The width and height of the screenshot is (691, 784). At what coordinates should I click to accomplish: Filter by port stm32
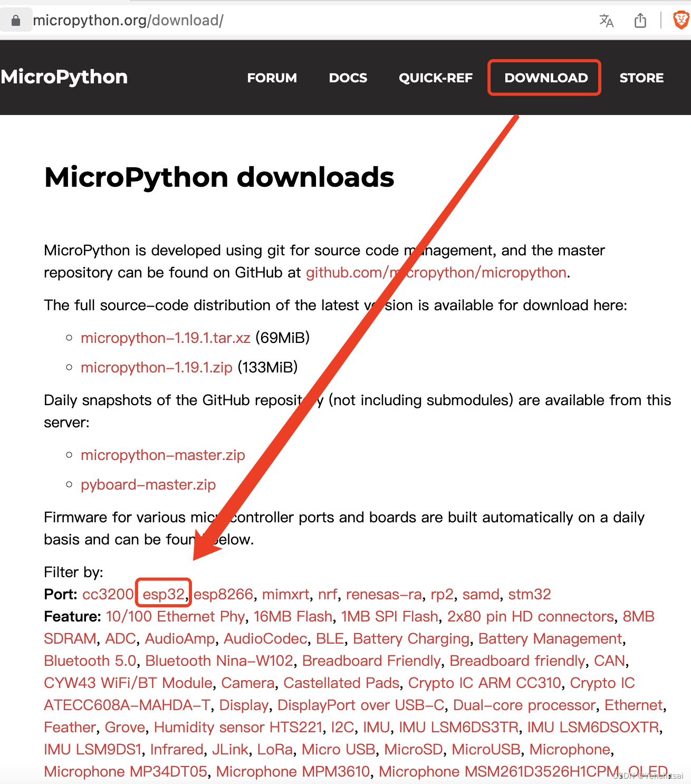[530, 595]
